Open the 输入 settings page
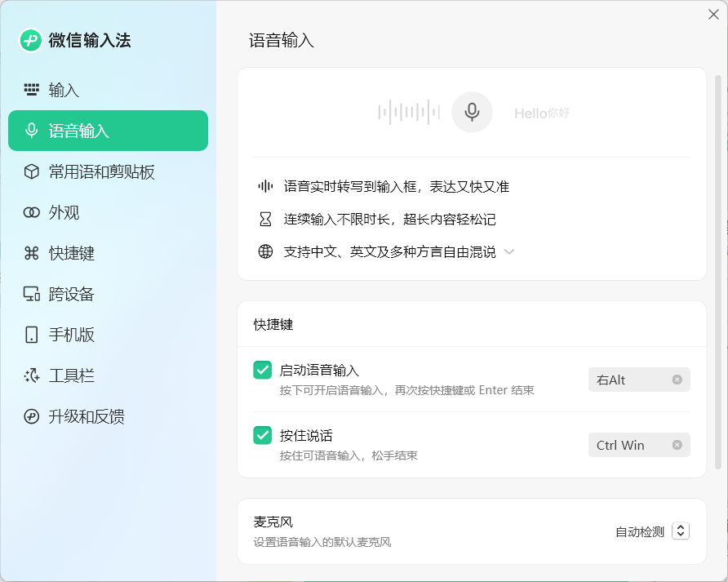728x582 pixels. tap(108, 90)
